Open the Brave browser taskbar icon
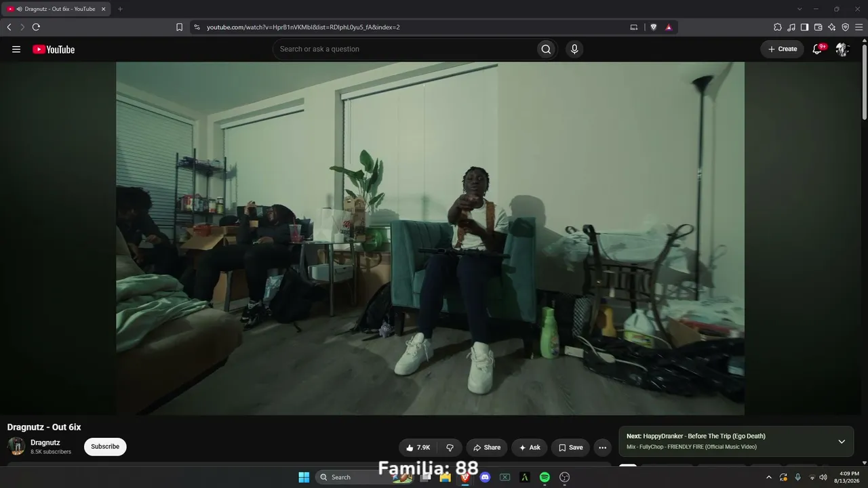The height and width of the screenshot is (488, 868). point(465,477)
